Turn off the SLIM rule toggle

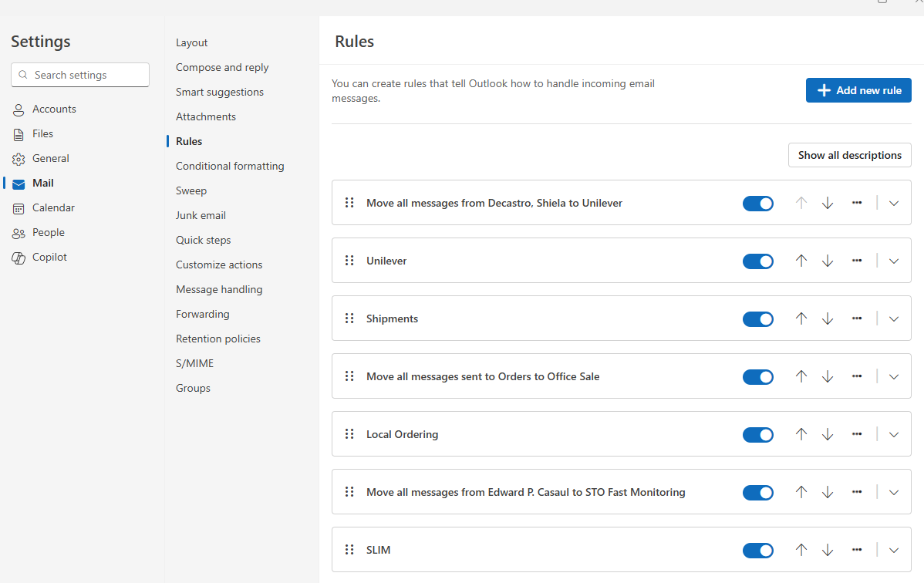[x=757, y=550]
